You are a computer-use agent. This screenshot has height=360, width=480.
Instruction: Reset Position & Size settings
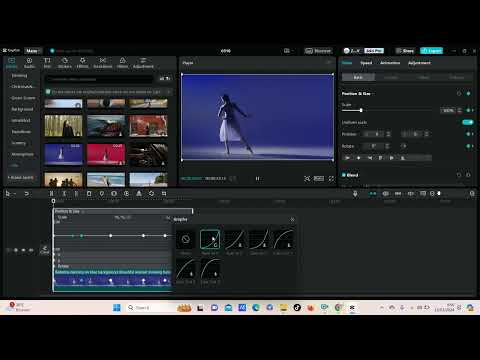point(459,94)
